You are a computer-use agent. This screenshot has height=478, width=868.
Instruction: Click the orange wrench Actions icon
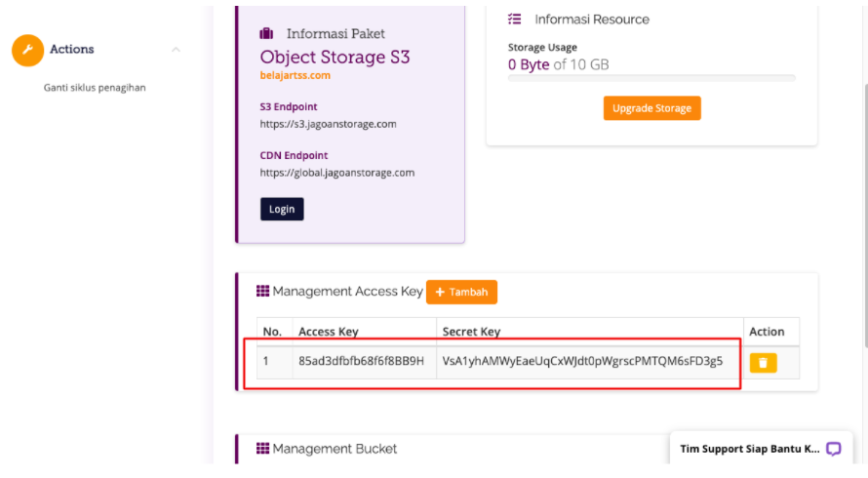click(27, 50)
